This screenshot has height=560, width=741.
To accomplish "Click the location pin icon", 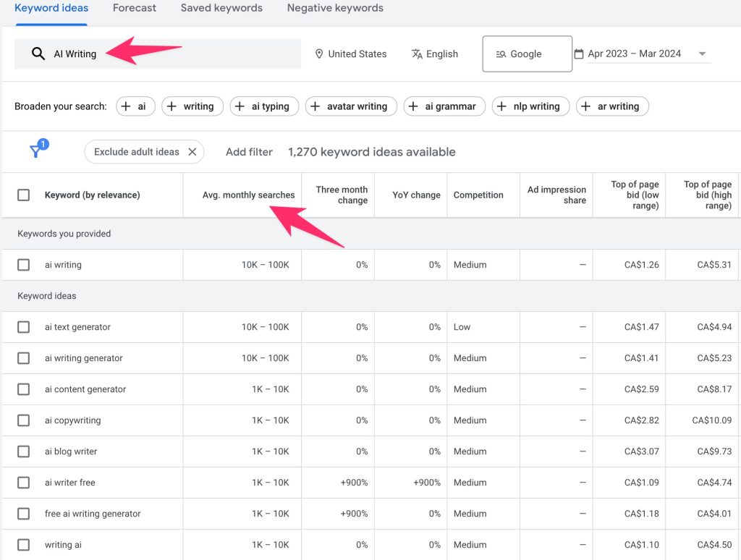I will [x=318, y=54].
